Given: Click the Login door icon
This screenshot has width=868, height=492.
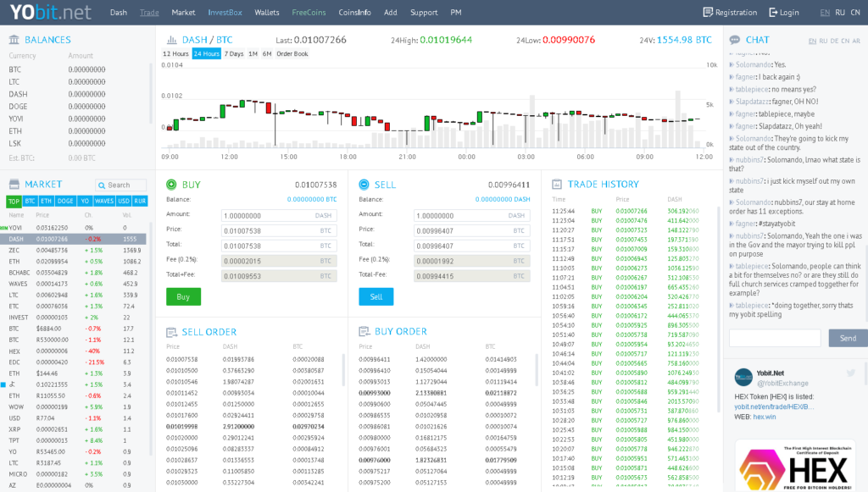Looking at the screenshot, I should [773, 12].
